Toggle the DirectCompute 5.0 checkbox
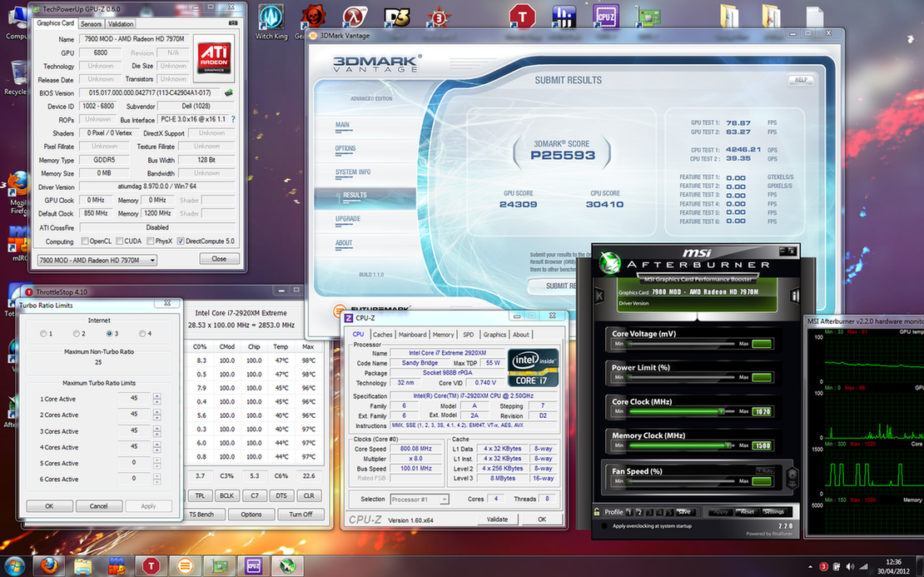 181,241
